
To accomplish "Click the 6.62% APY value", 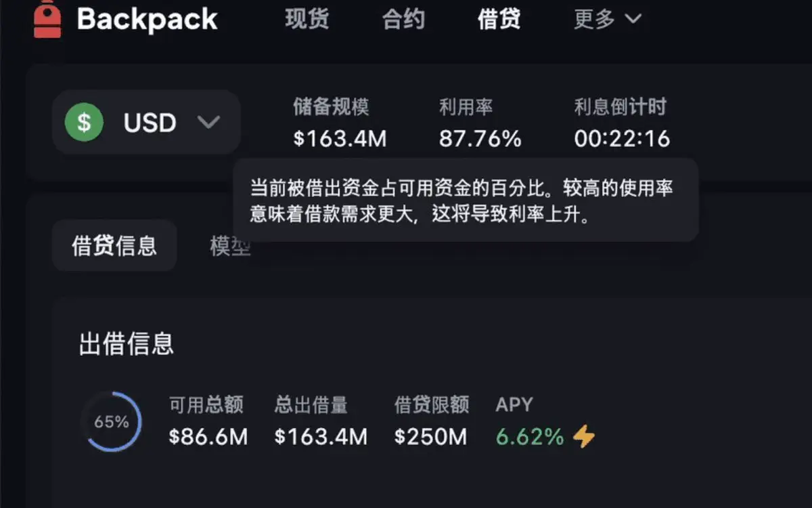I will 530,437.
